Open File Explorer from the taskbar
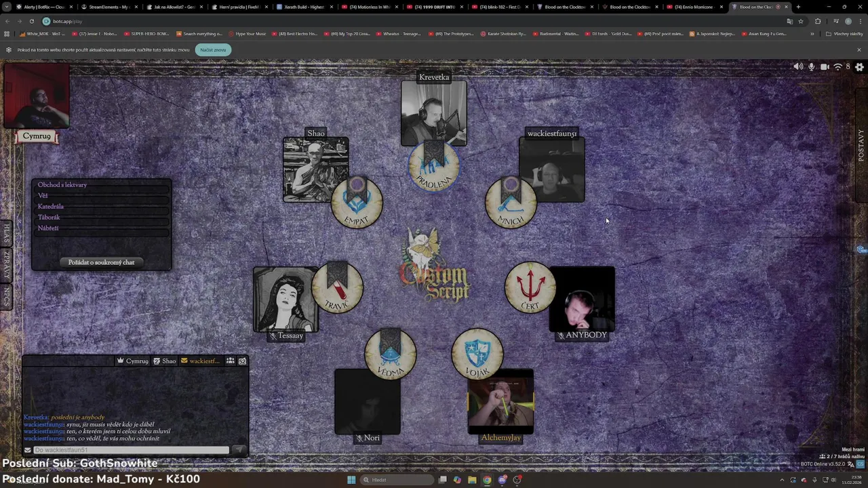The image size is (868, 488). click(472, 480)
